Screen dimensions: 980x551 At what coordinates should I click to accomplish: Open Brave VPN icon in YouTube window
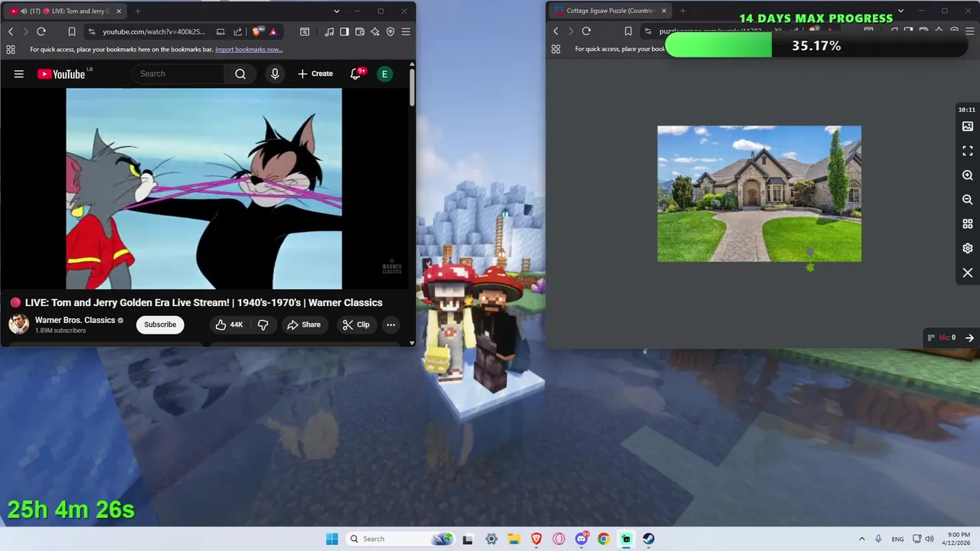(390, 31)
